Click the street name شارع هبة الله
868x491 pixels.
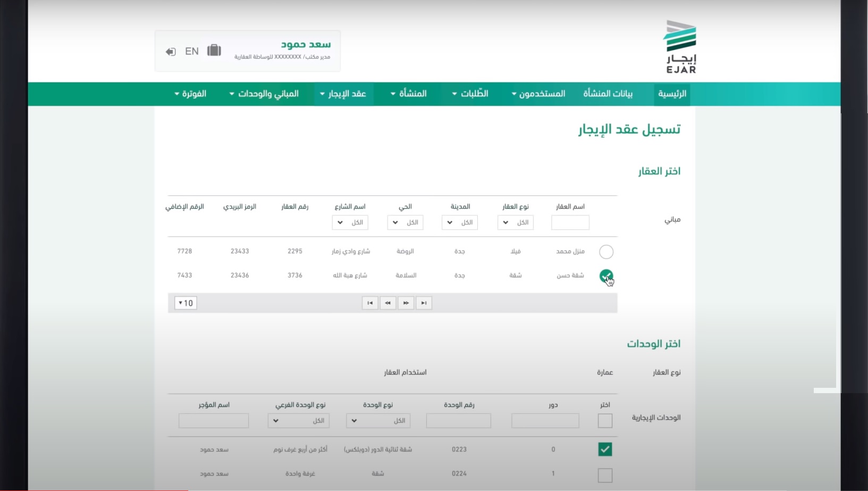350,276
